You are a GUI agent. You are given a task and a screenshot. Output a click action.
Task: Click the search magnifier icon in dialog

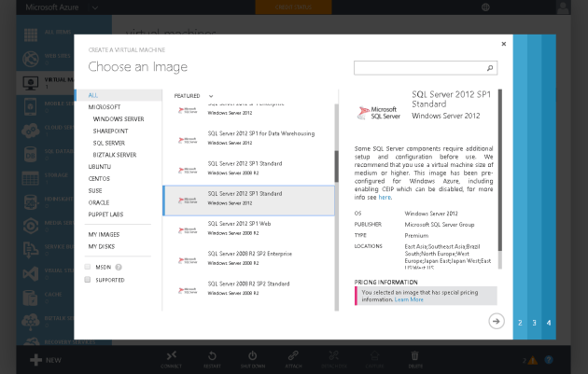(x=490, y=68)
